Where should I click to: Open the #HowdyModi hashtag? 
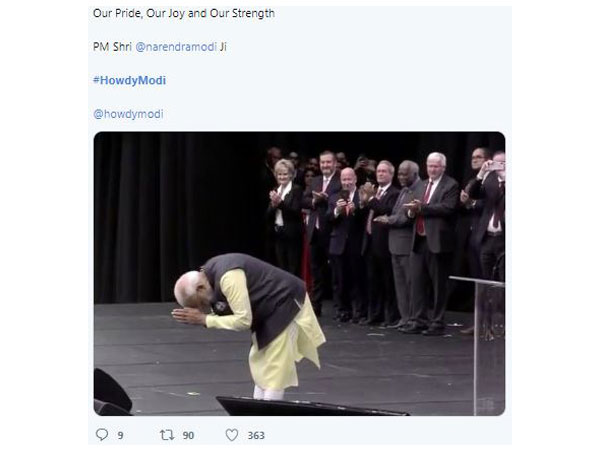(129, 80)
